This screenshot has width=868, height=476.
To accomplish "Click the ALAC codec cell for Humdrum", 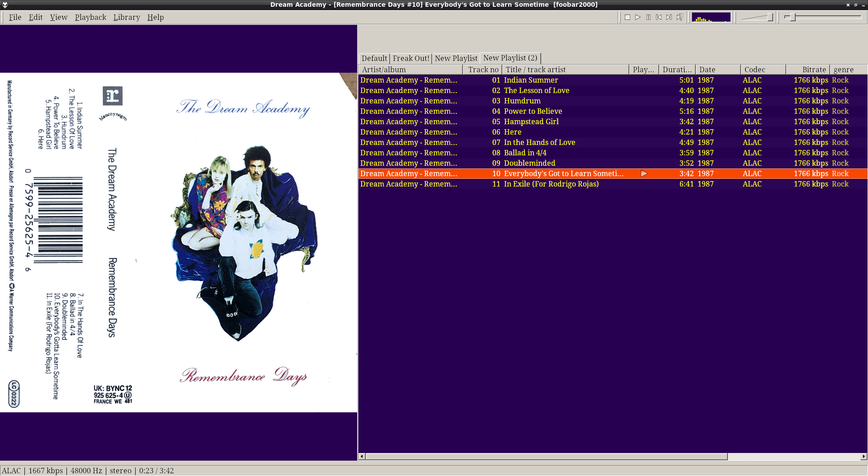I will coord(752,101).
